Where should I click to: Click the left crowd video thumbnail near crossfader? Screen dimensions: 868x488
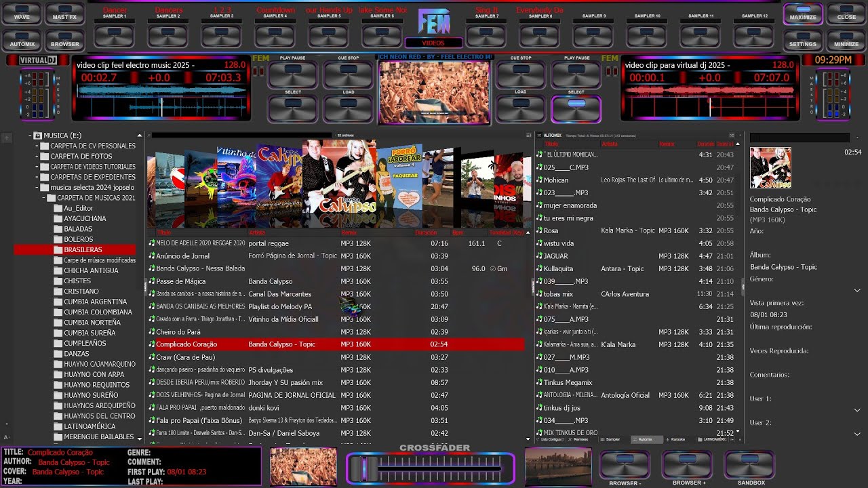click(x=303, y=466)
